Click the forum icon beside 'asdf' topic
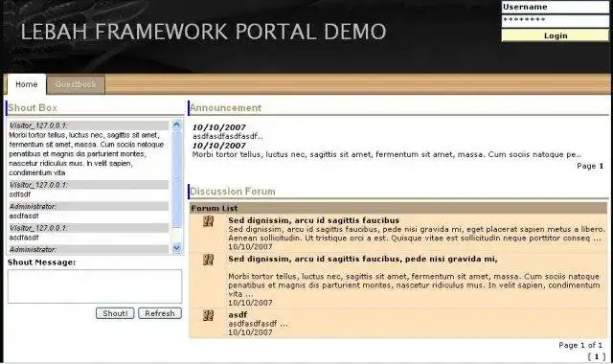The image size is (613, 364). [209, 315]
